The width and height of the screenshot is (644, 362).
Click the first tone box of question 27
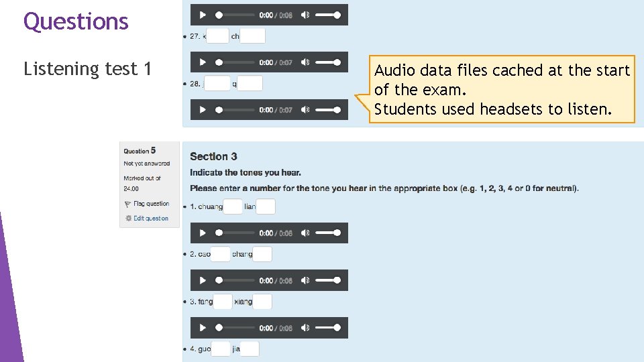(x=217, y=36)
